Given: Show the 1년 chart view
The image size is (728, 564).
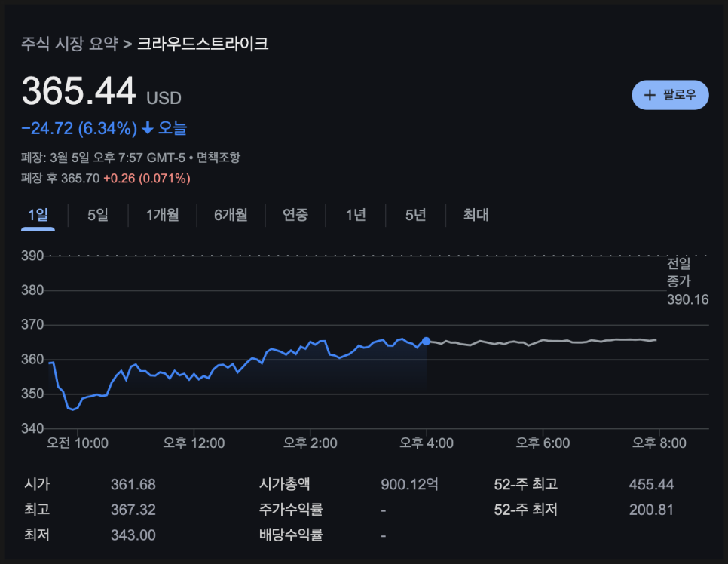Looking at the screenshot, I should pyautogui.click(x=356, y=215).
